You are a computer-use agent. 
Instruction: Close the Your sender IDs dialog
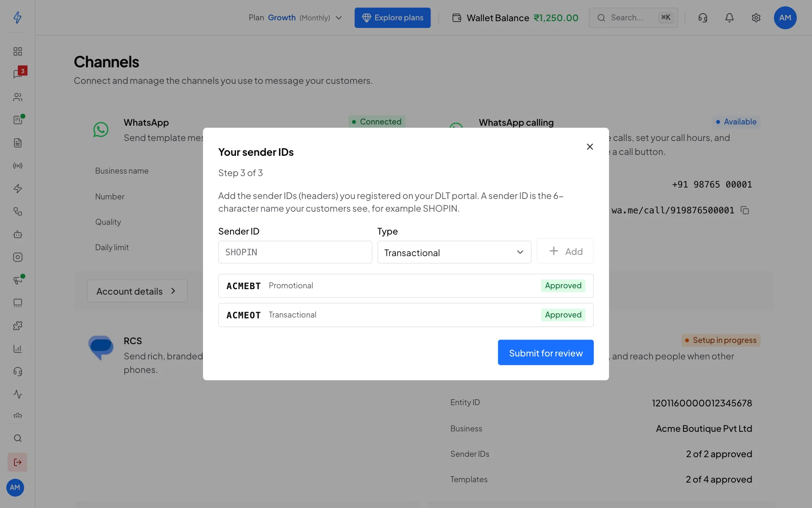tap(590, 147)
